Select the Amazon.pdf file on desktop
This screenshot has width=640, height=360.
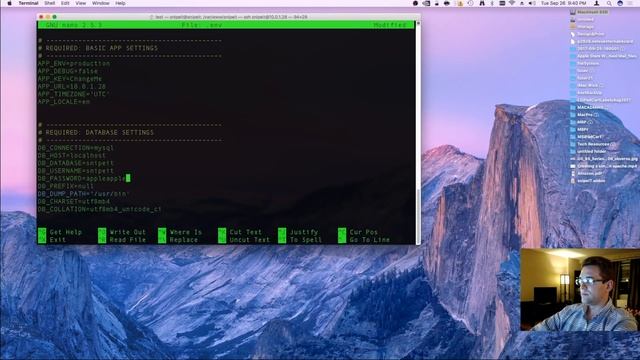pyautogui.click(x=586, y=173)
